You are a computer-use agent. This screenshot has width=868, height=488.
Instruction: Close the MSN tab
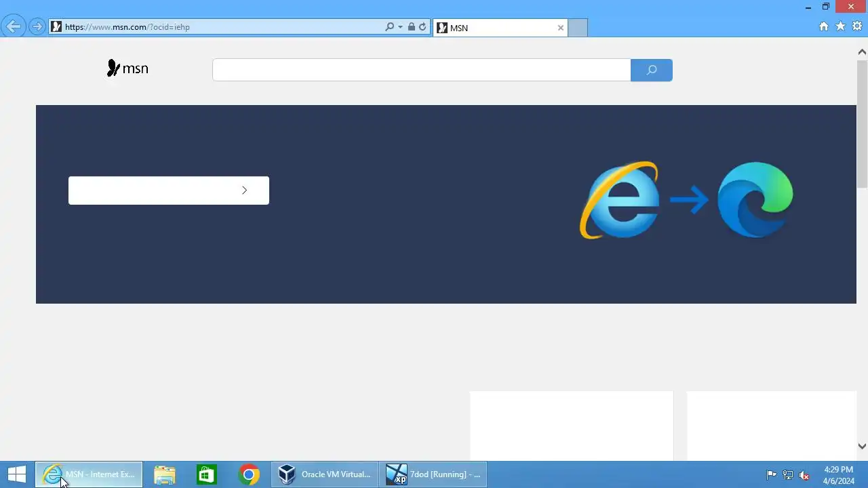pyautogui.click(x=560, y=28)
